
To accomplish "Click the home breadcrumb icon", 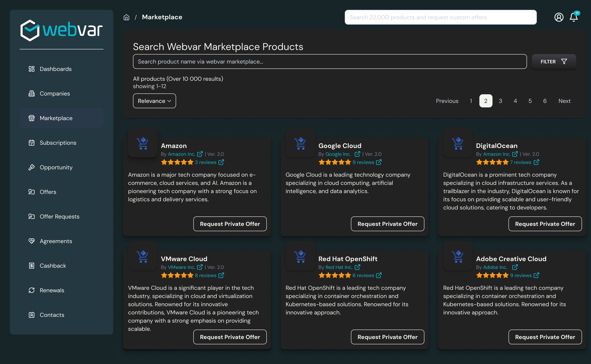I will [126, 17].
